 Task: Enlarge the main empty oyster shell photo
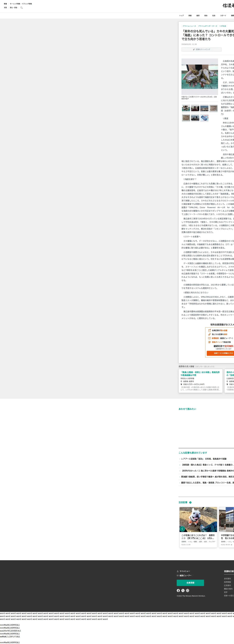pyautogui.click(x=200, y=77)
